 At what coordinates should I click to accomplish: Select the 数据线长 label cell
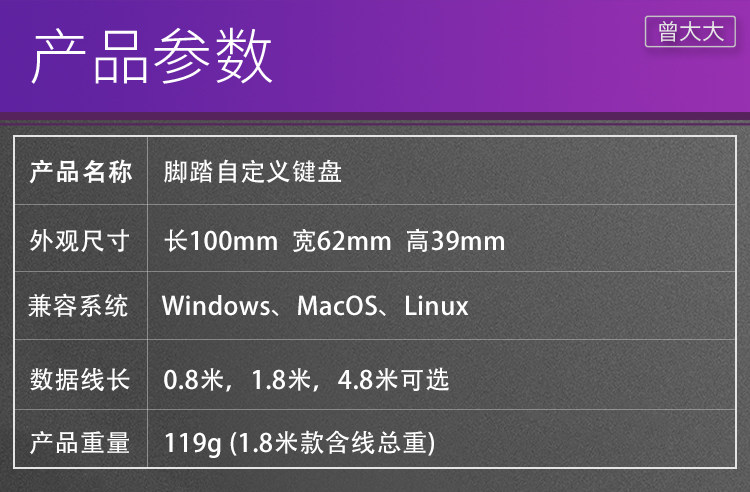point(80,380)
